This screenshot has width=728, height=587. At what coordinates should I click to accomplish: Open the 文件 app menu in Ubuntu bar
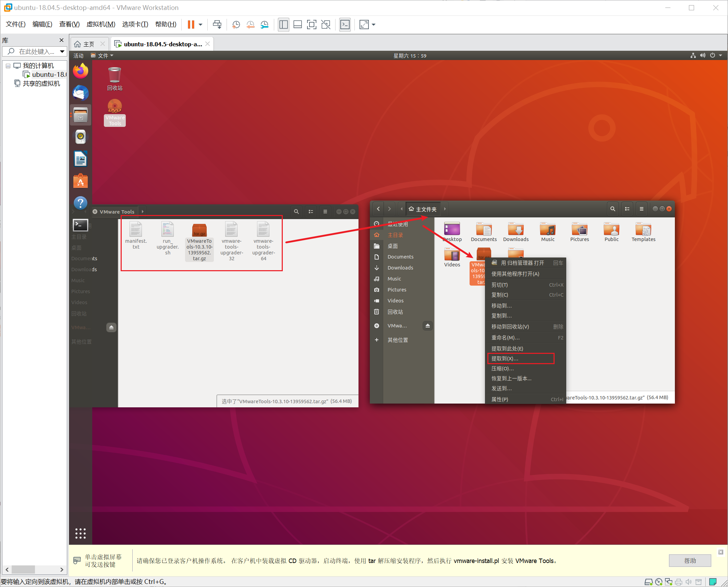click(102, 56)
